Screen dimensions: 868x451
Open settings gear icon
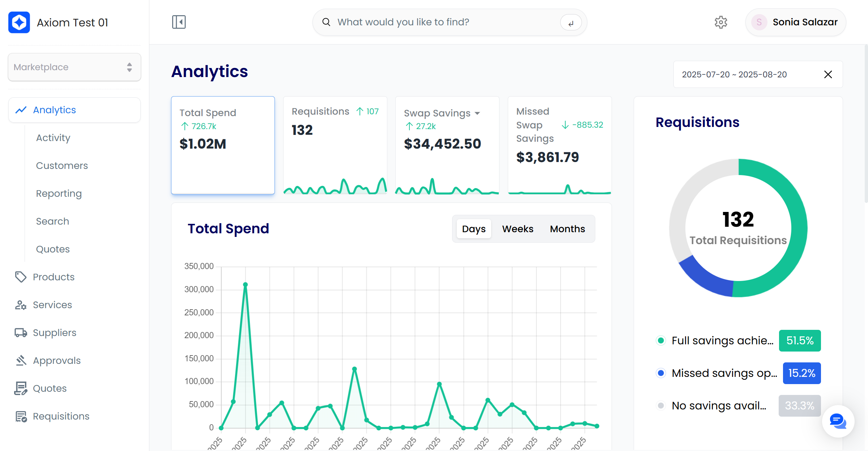pos(721,22)
